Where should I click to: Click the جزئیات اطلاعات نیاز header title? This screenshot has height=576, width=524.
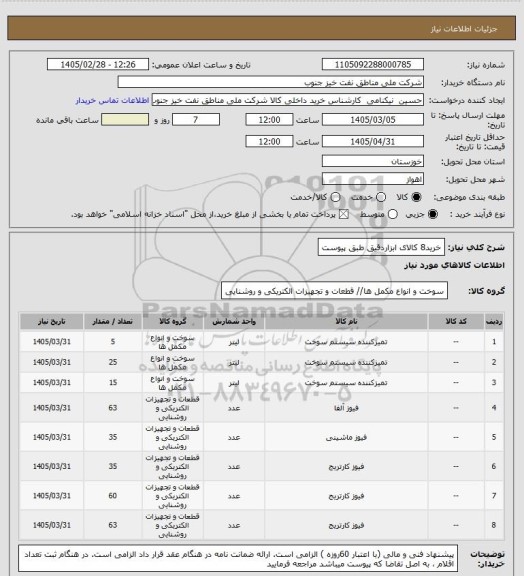coord(464,29)
